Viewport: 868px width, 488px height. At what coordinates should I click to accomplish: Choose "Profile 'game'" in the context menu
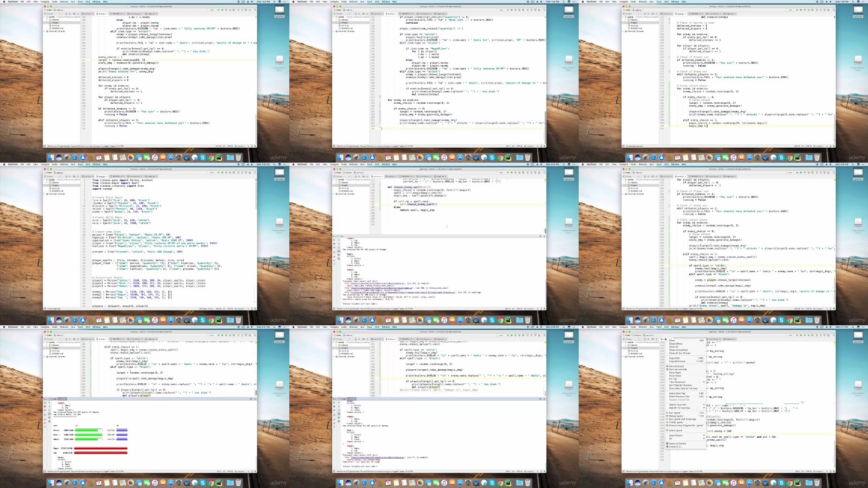pyautogui.click(x=686, y=422)
